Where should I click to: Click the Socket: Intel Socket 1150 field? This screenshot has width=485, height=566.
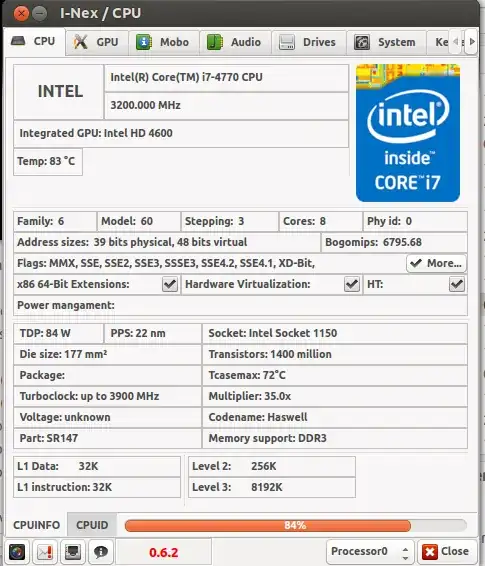[x=335, y=333]
